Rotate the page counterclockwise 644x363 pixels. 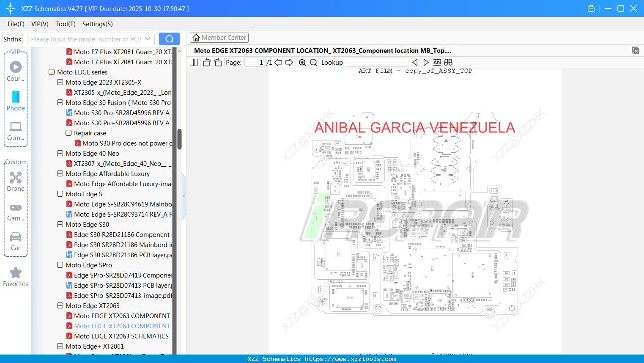point(206,63)
